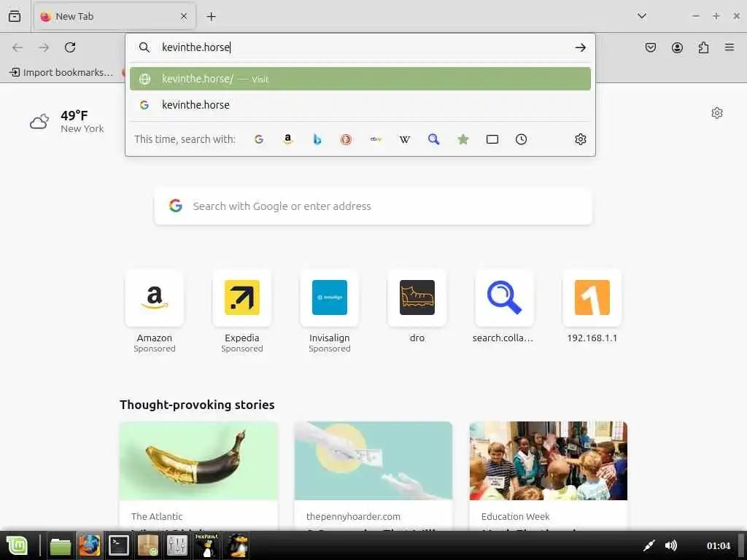
Task: Search only History clock icon
Action: 521,139
